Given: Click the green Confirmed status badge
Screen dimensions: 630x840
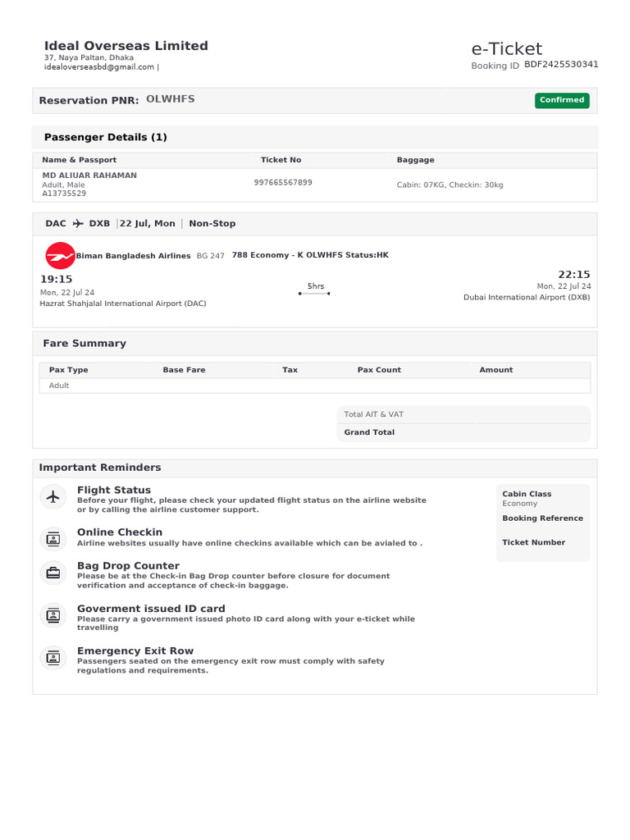Looking at the screenshot, I should [562, 100].
